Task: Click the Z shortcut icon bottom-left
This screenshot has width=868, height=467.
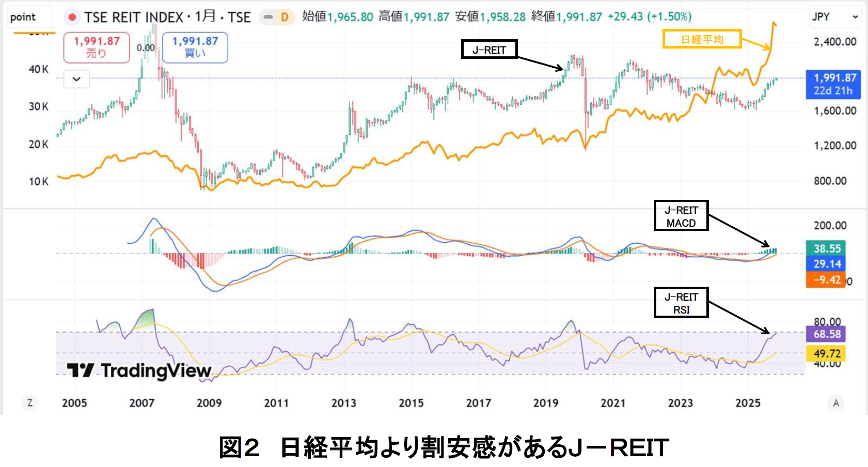Action: pos(29,402)
